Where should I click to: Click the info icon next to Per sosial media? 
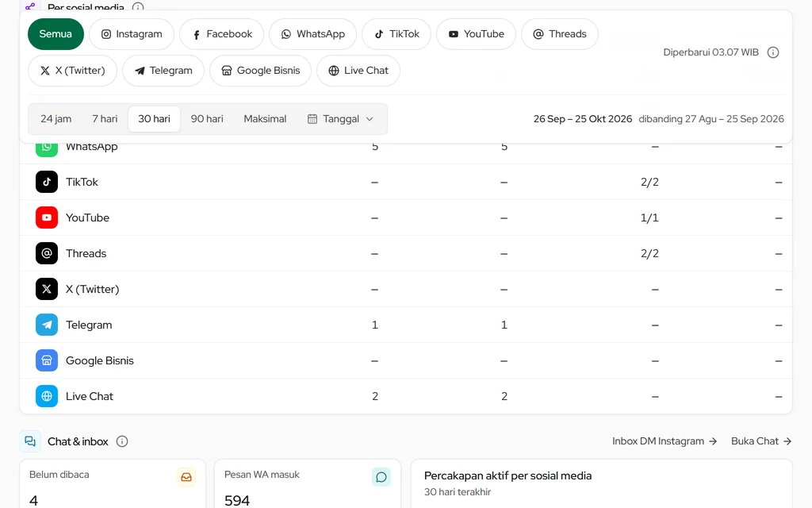138,6
